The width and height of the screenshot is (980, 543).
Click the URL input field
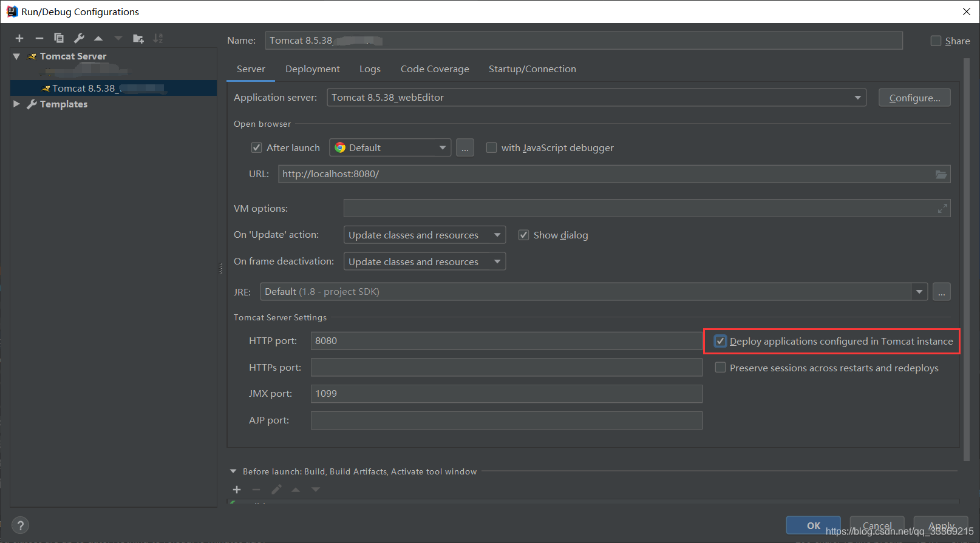[x=614, y=174]
